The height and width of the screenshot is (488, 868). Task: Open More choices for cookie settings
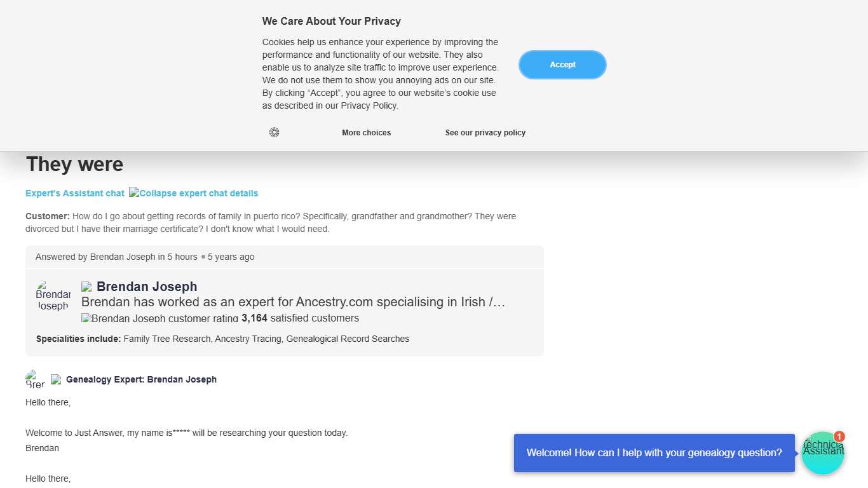tap(366, 133)
